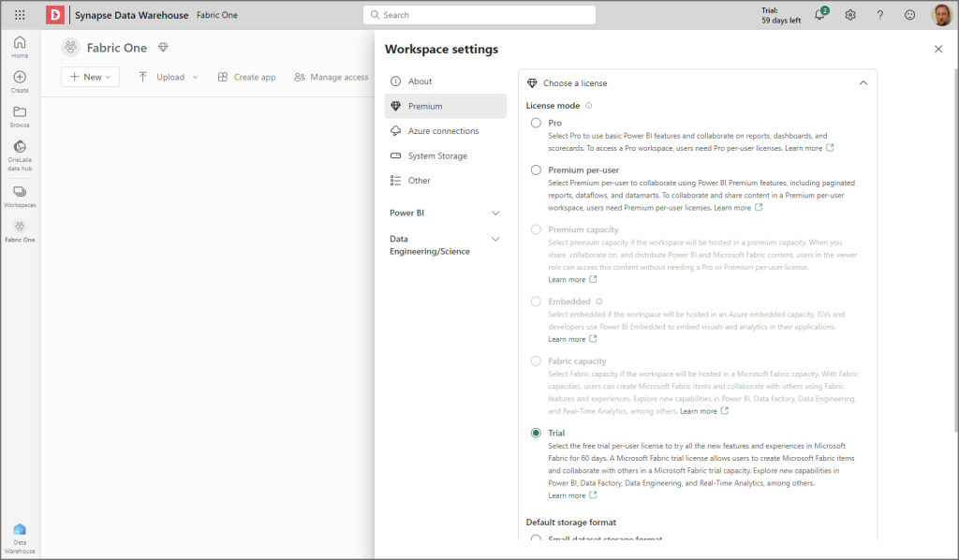Open the user profile avatar

[940, 15]
